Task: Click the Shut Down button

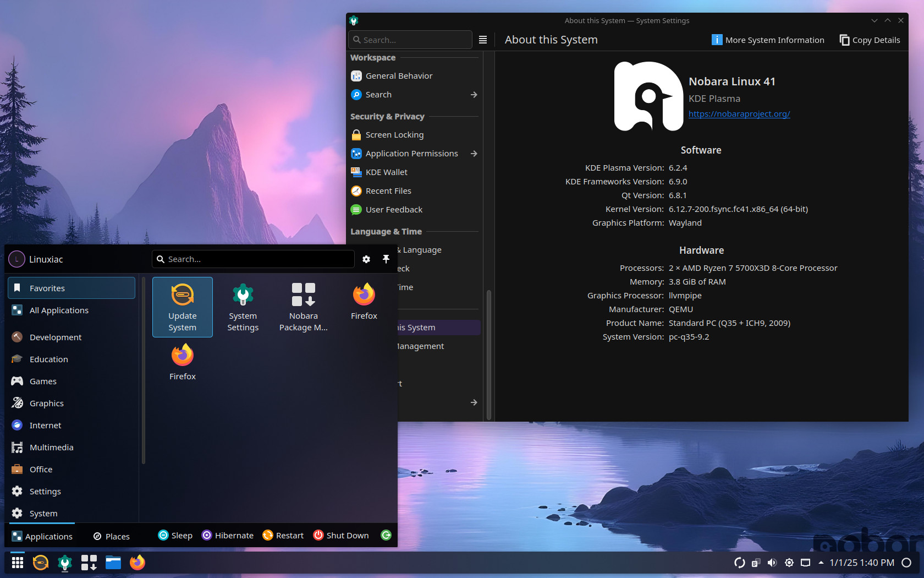Action: tap(341, 536)
